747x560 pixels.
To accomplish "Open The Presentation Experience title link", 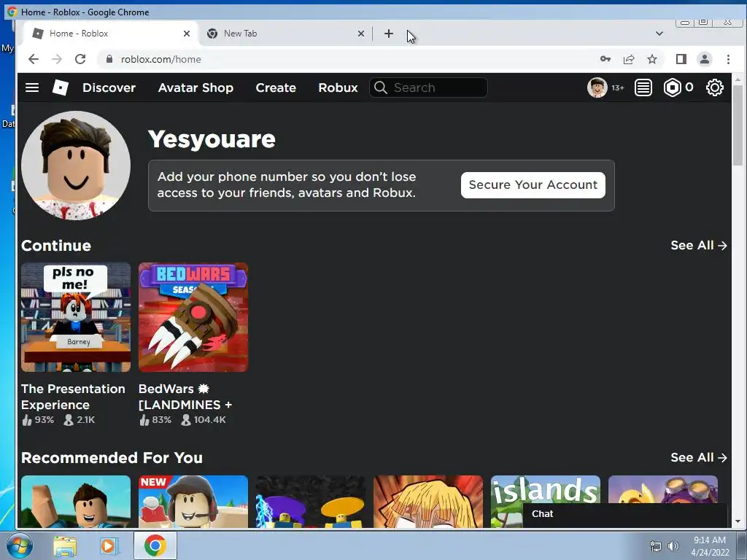I will pos(74,397).
